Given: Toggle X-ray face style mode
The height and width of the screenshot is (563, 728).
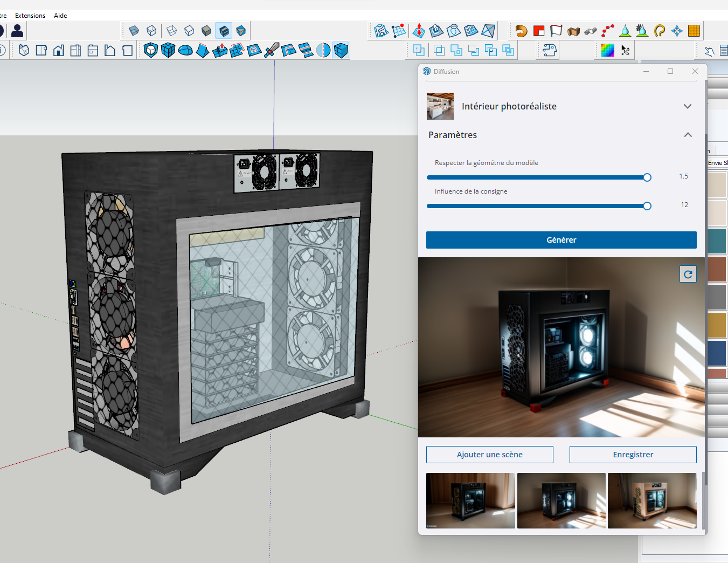Looking at the screenshot, I should pos(134,31).
